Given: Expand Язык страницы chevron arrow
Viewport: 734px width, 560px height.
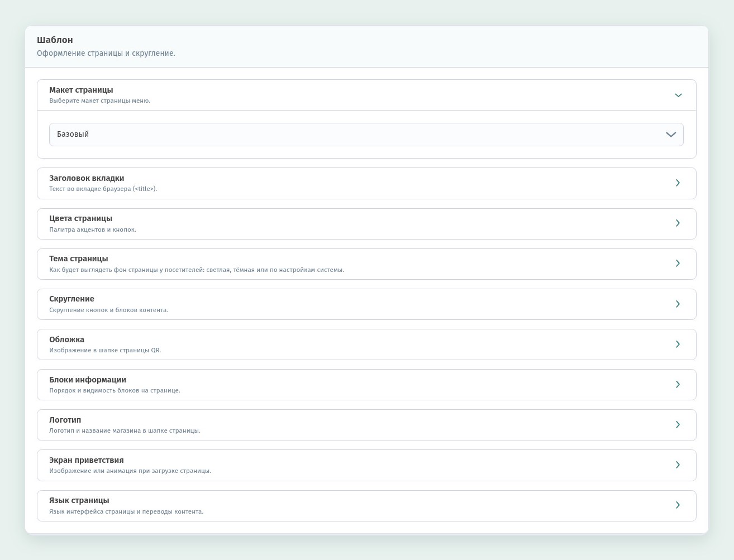Looking at the screenshot, I should [x=678, y=505].
